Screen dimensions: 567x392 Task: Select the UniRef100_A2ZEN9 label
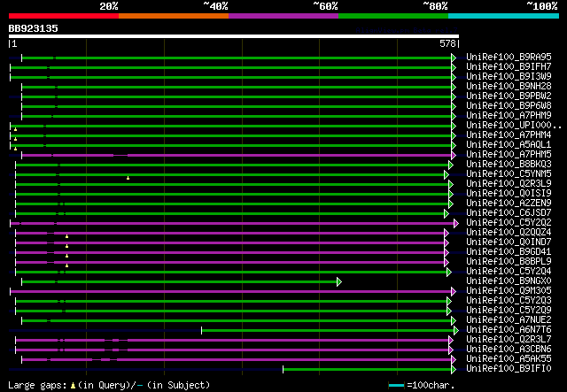[x=509, y=203]
